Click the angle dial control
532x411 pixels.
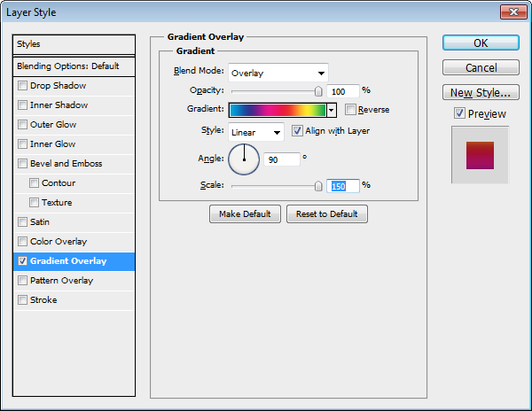244,159
